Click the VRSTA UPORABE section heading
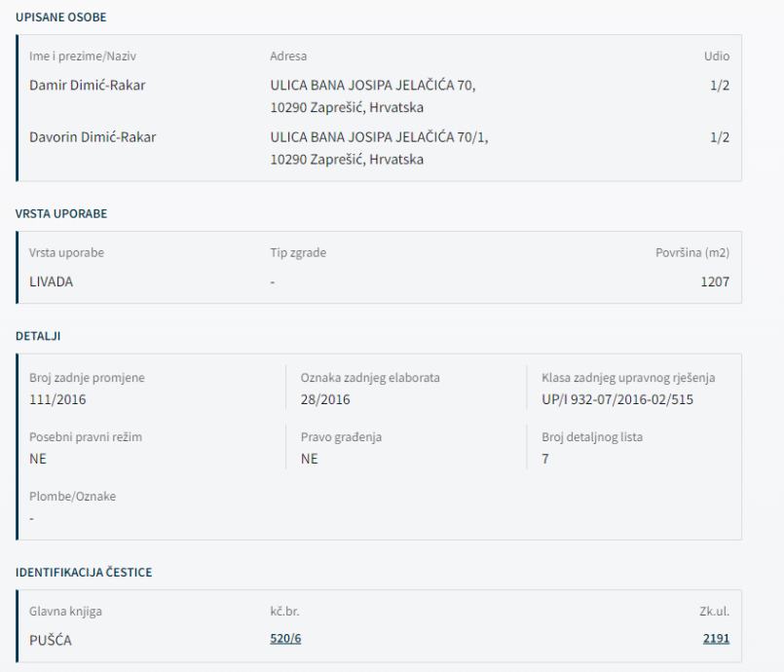784x672 pixels. (58, 211)
